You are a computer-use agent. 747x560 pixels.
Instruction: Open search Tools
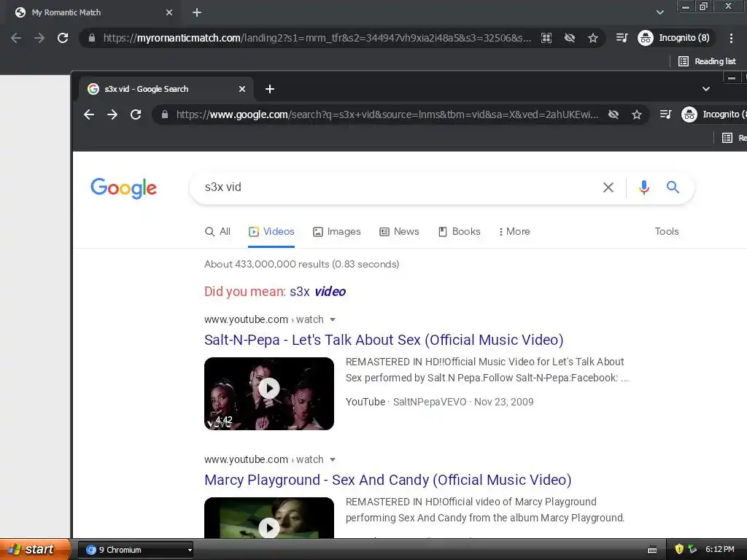(667, 231)
